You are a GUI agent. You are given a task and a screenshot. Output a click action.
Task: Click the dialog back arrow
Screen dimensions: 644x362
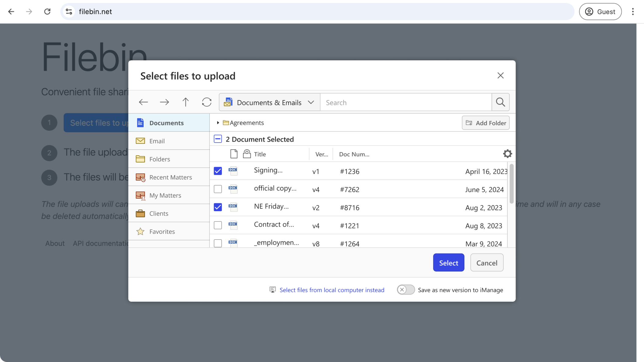pos(143,102)
